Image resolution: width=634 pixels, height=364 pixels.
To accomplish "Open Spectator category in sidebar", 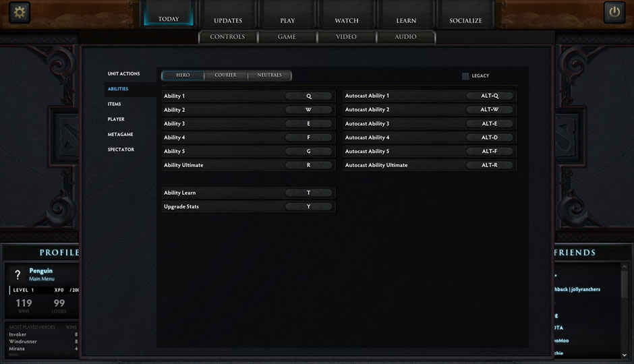I will (x=121, y=150).
